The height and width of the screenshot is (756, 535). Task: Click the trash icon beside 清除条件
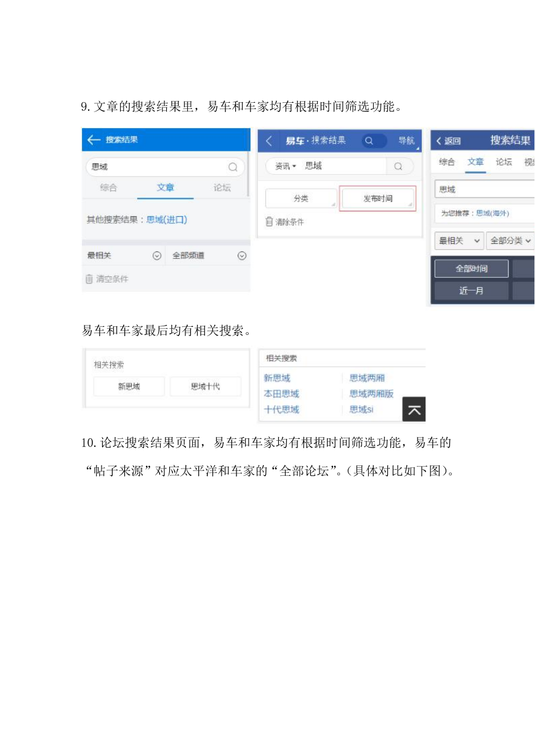pos(269,222)
